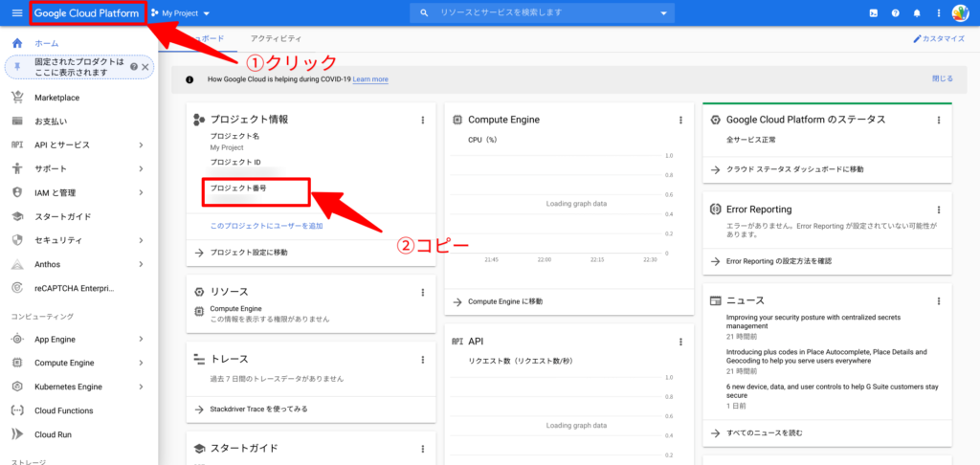Expand the search bar dropdown arrow
Viewport: 980px width, 465px height.
click(664, 13)
